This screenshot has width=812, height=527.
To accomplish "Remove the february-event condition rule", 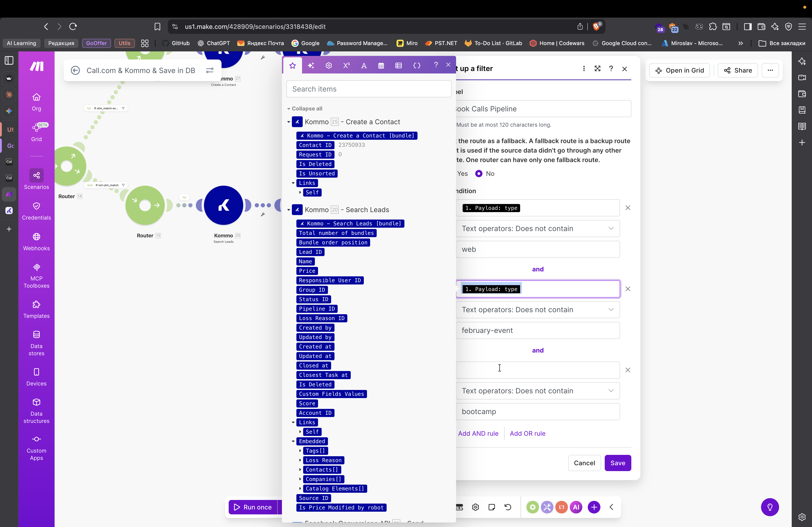I will [627, 289].
